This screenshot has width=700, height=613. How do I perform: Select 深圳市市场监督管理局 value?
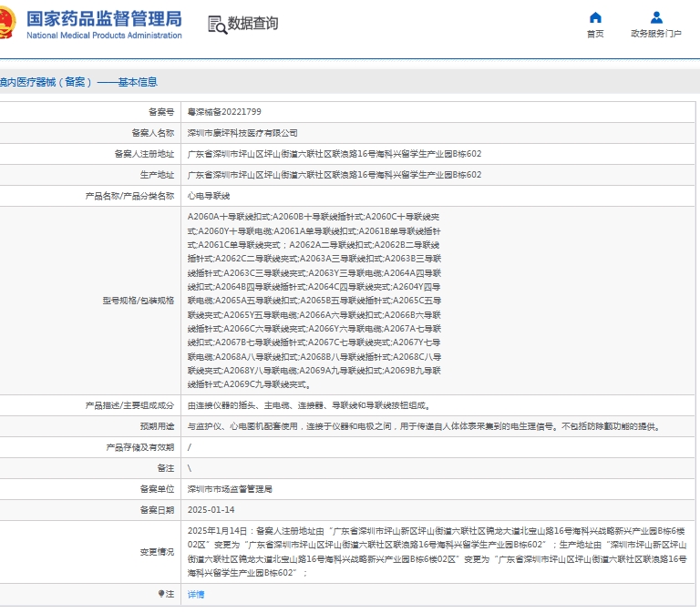pos(230,489)
